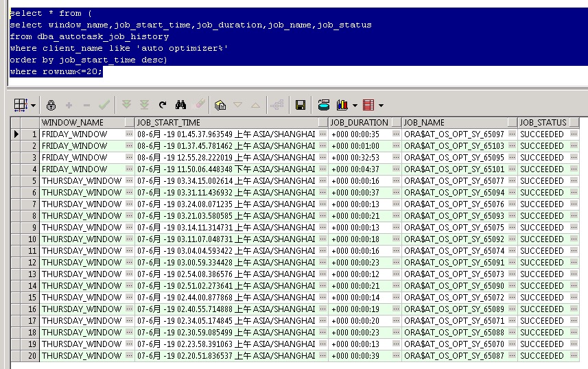The image size is (588, 369).
Task: Click the lock edit-data icon
Action: pyautogui.click(x=51, y=105)
